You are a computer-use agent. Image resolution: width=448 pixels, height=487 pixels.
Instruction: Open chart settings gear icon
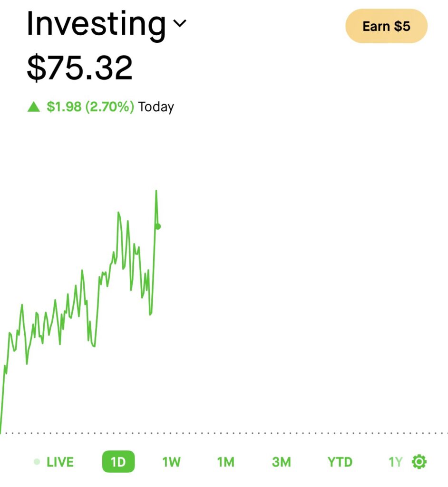[x=419, y=462]
